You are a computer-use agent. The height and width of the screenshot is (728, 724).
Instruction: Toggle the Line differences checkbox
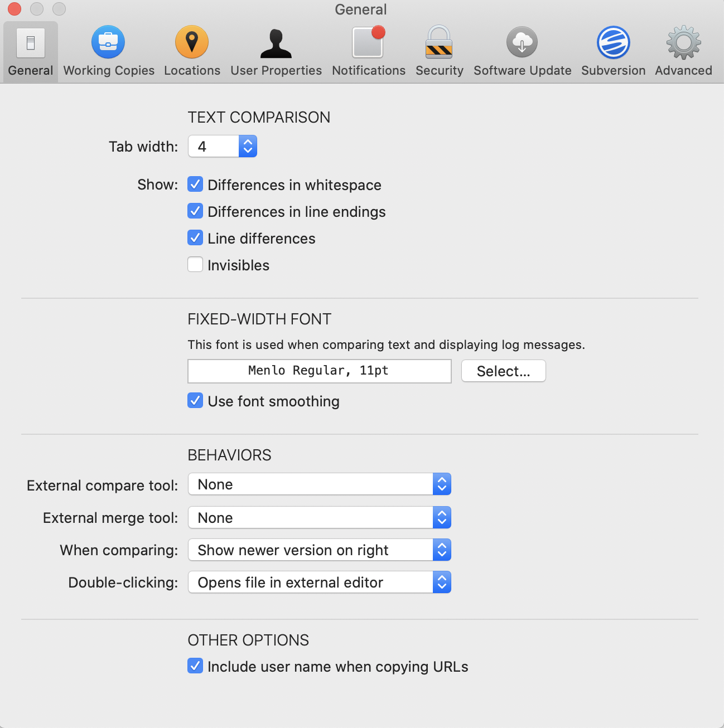tap(195, 238)
